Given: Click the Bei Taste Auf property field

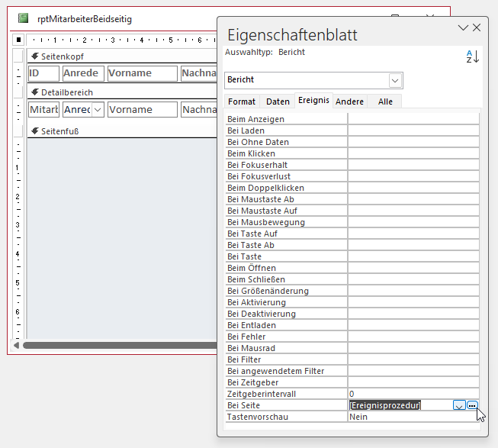Looking at the screenshot, I should 413,234.
